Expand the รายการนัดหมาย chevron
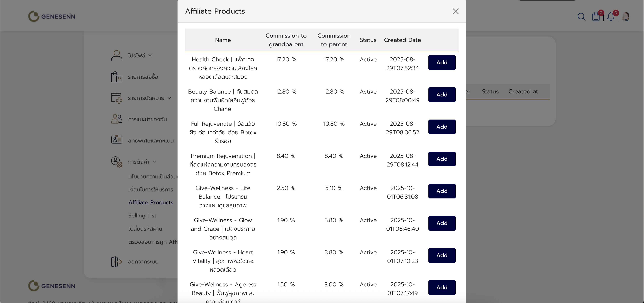This screenshot has height=303, width=644. (169, 98)
